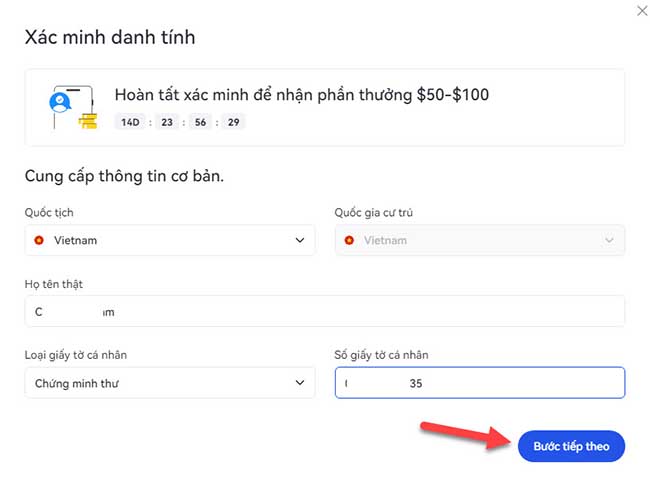Click the chevron arrow of Quốc tịch
The width and height of the screenshot is (650, 490).
click(300, 240)
